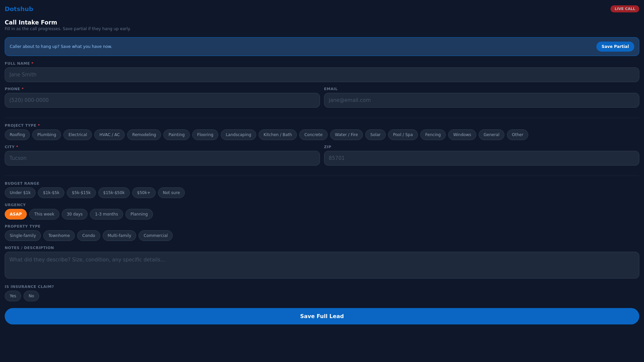
Task: Pick General project type
Action: pos(491,135)
